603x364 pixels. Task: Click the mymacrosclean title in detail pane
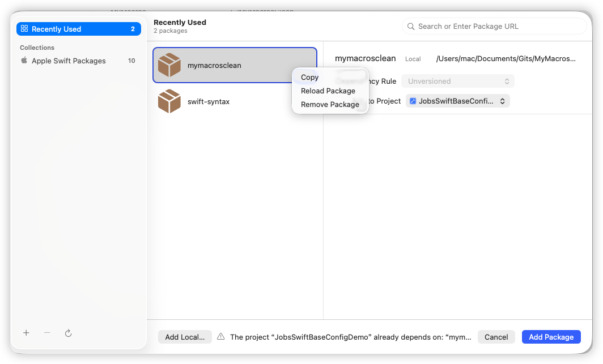366,58
